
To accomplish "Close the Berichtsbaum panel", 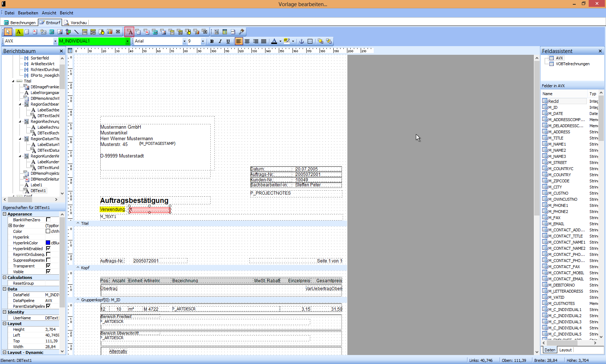I will [61, 51].
